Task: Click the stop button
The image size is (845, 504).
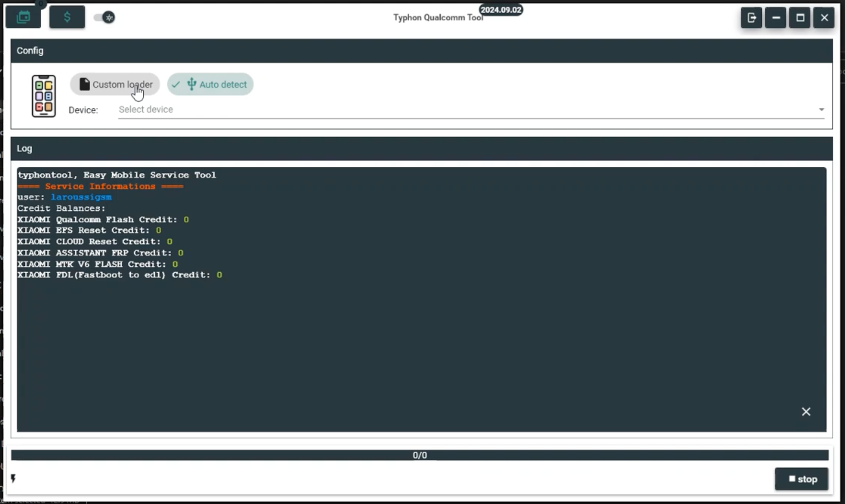Action: click(802, 479)
